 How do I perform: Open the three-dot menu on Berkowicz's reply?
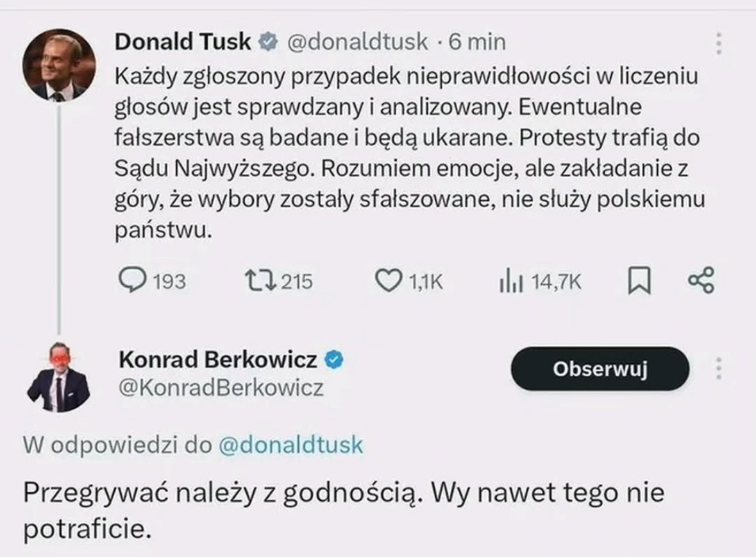[x=719, y=366]
